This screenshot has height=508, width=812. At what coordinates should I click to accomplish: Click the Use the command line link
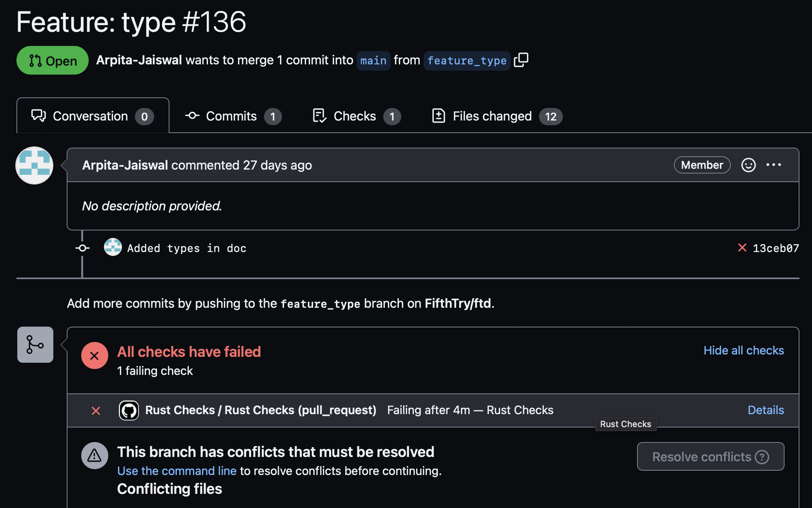click(x=177, y=471)
